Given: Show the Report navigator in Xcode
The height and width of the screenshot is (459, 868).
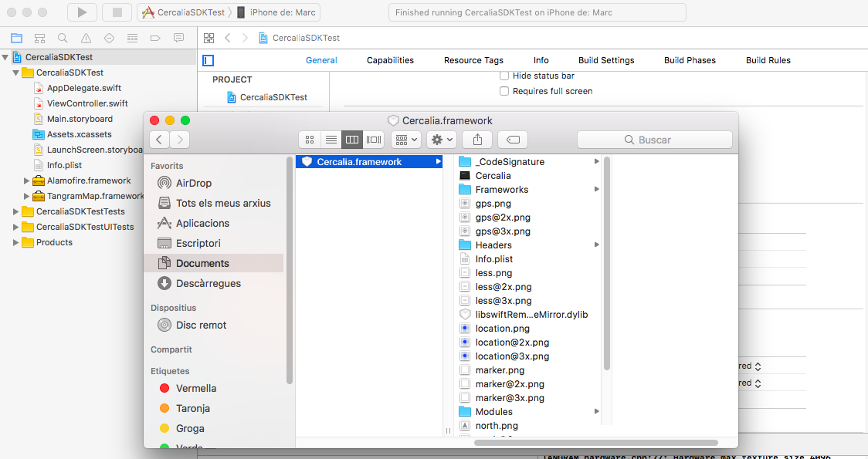Looking at the screenshot, I should point(179,38).
